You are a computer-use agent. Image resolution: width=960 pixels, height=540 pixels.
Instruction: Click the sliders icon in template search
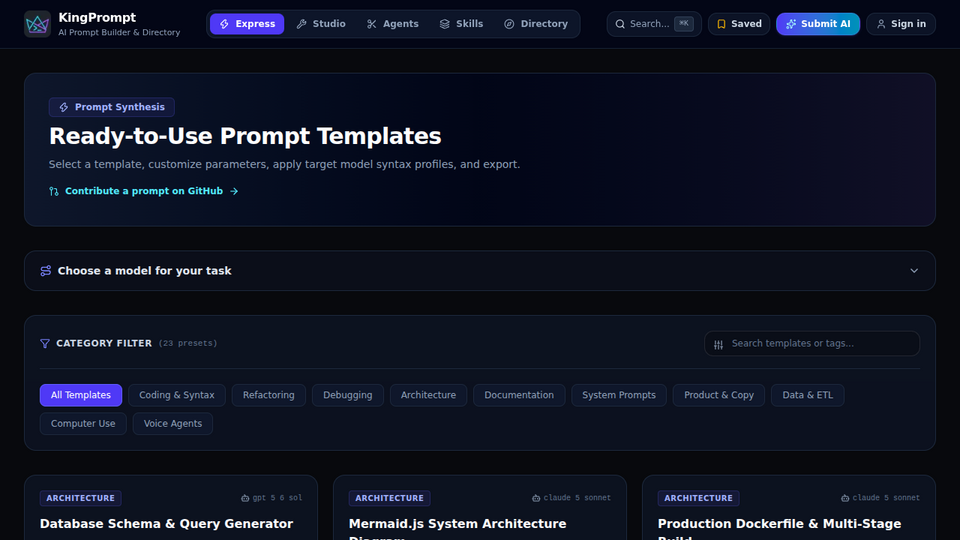719,344
